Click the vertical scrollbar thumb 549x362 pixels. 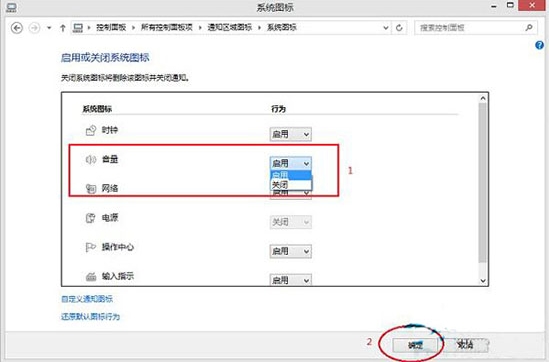(483, 182)
